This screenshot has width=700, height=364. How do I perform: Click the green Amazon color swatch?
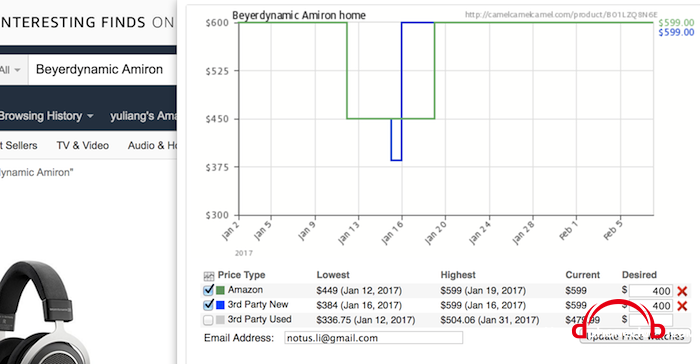(x=220, y=290)
